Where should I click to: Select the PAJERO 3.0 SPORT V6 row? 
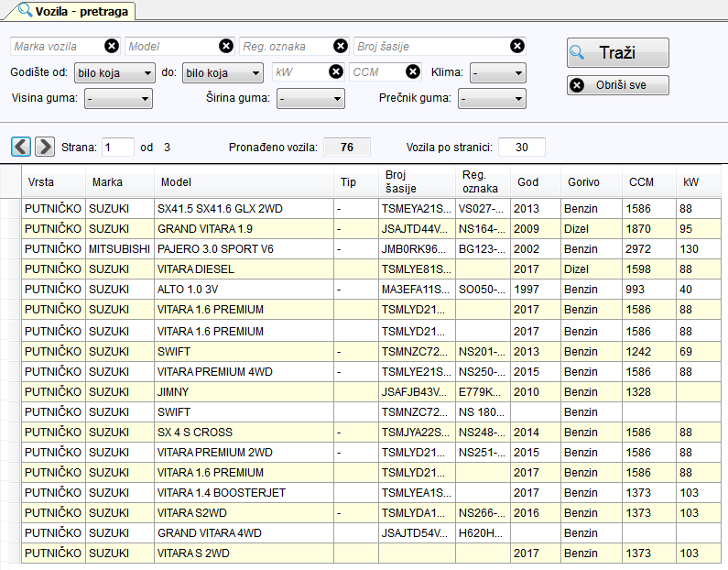[371, 249]
